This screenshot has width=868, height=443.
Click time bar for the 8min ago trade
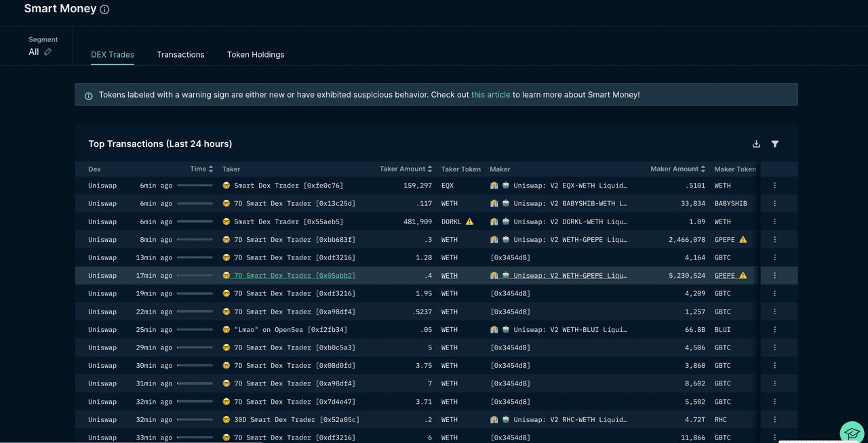(x=195, y=240)
